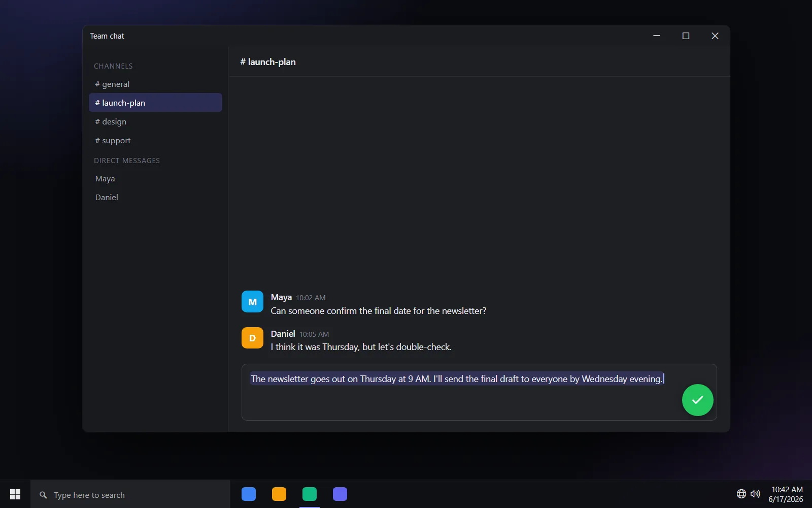Click Daniel's message "I think it was Thursday"
The height and width of the screenshot is (508, 812).
pyautogui.click(x=361, y=347)
